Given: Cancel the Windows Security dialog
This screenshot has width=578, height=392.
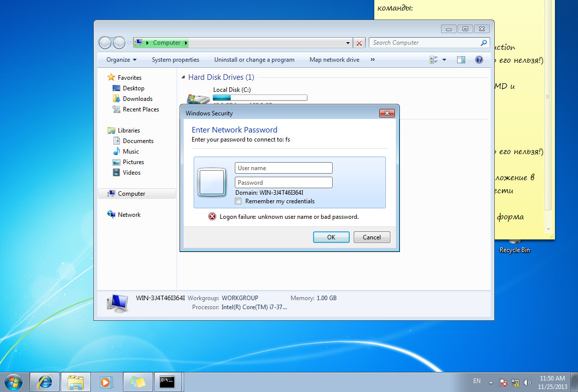Looking at the screenshot, I should pyautogui.click(x=372, y=237).
